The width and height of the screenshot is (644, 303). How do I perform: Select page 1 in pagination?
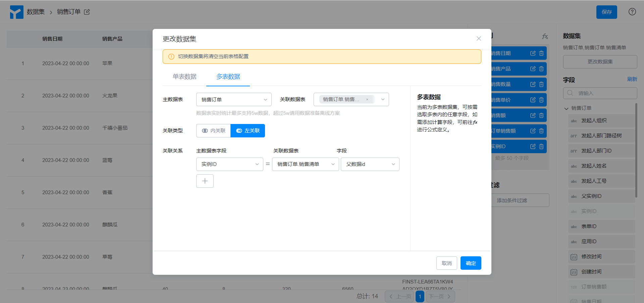tap(420, 296)
